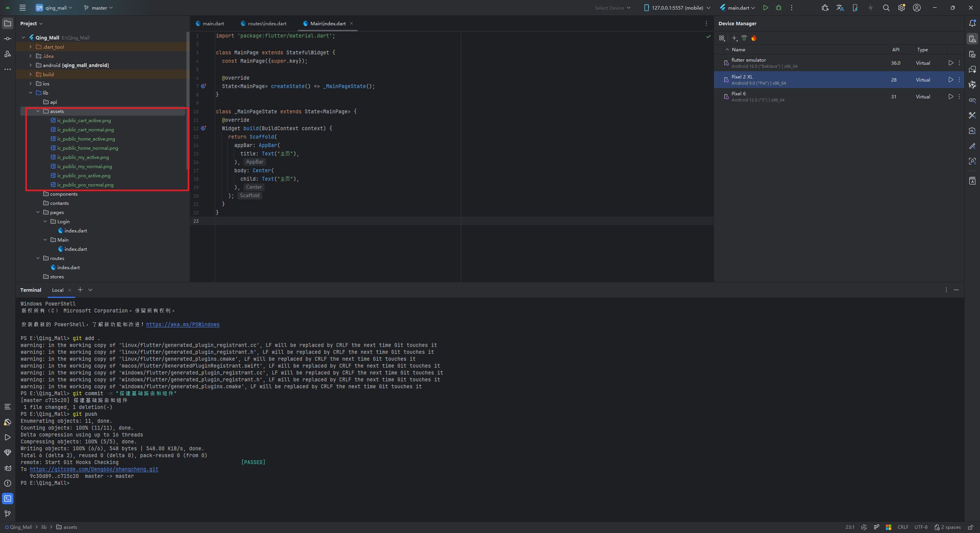The image size is (980, 533).
Task: Open IDE settings gear icon
Action: [901, 8]
